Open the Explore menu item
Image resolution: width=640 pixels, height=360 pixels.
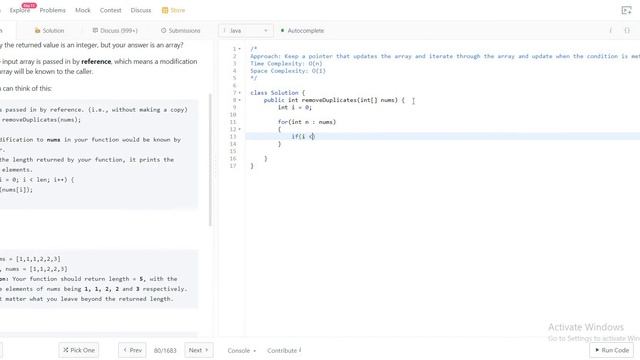[x=20, y=10]
